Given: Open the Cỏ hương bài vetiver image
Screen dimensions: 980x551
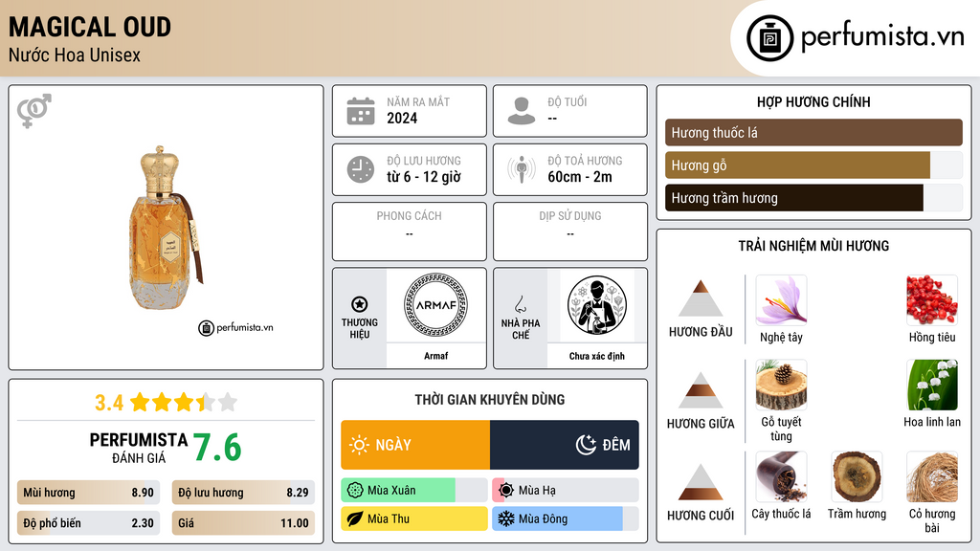Looking at the screenshot, I should pyautogui.click(x=932, y=477).
